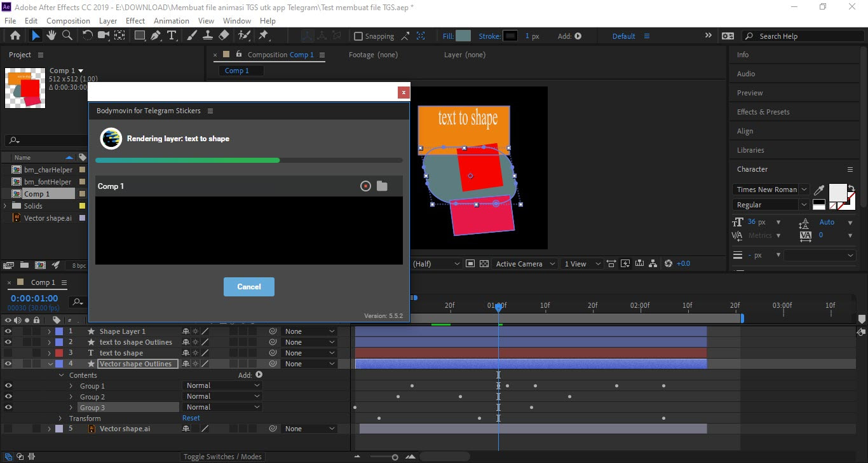Switch to the Footage (none) tab

374,55
